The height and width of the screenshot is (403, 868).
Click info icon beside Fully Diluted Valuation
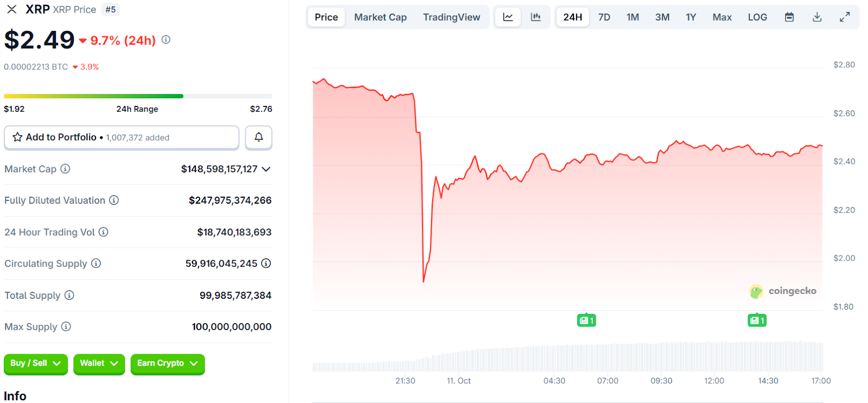(x=114, y=200)
